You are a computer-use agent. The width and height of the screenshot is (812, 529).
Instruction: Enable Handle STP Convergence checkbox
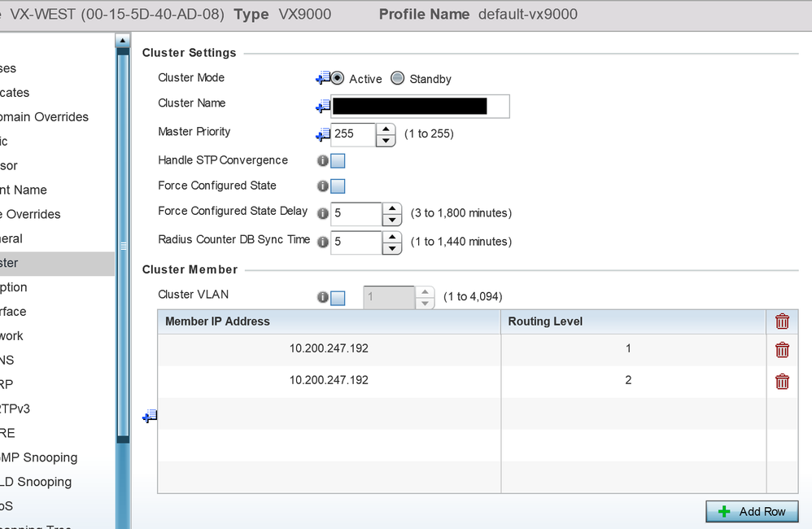coord(338,161)
